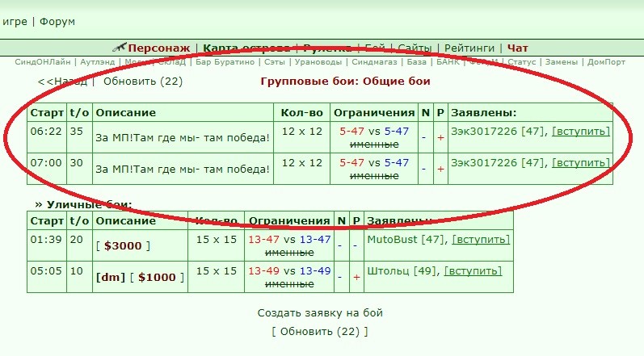Click the t/o value 35
644x356 pixels.
77,132
